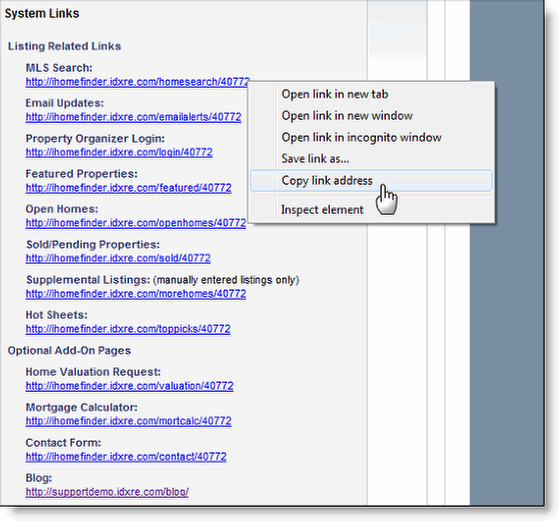The width and height of the screenshot is (560, 522).
Task: Open the Hot Sheets toppicks link
Action: pos(128,329)
